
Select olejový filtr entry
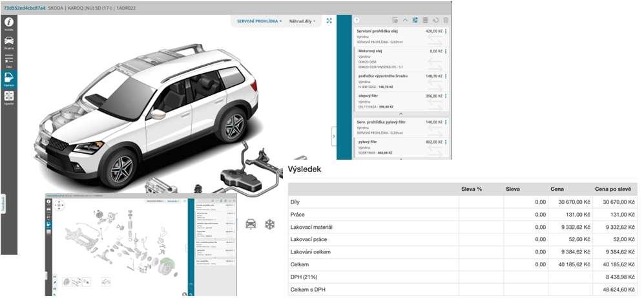tap(401, 101)
